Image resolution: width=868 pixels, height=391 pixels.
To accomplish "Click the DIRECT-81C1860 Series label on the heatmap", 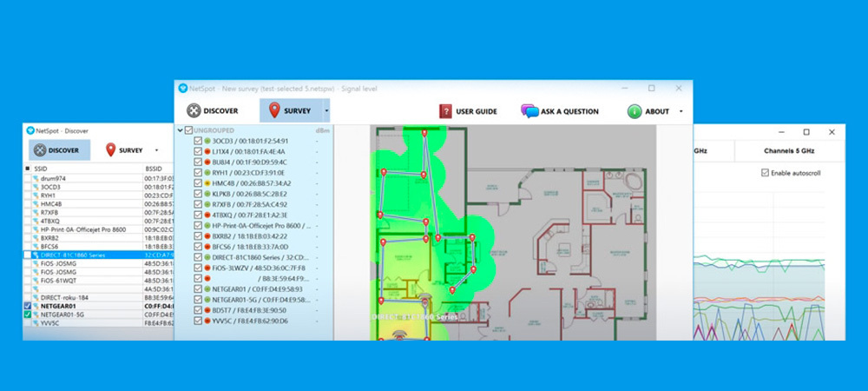I will pos(415,317).
